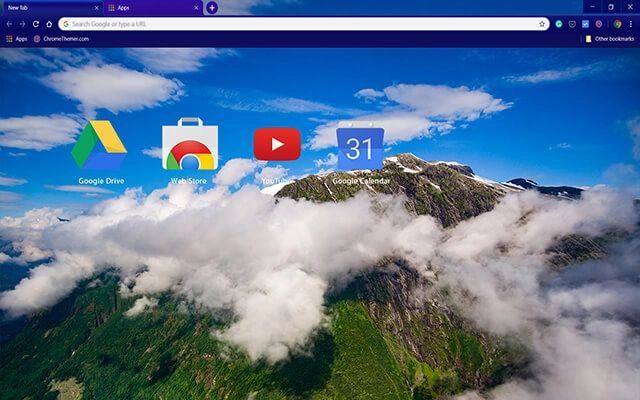Click the Web Store label text
This screenshot has height=400, width=640.
point(189,181)
